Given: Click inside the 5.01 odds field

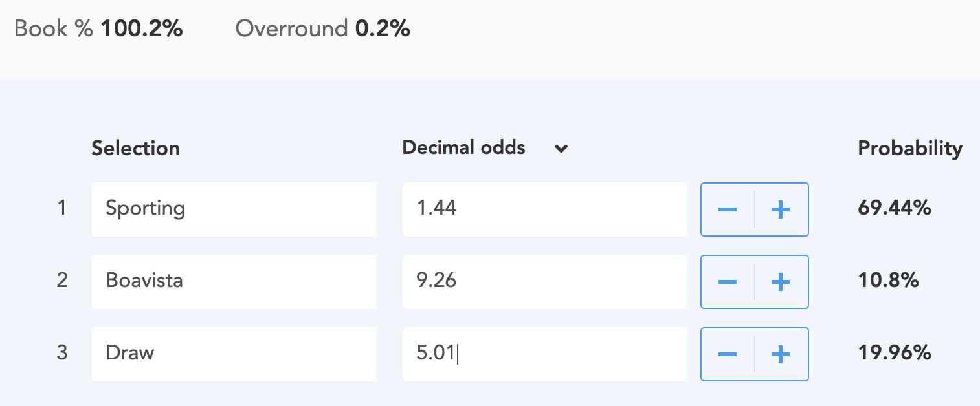Looking at the screenshot, I should click(544, 354).
